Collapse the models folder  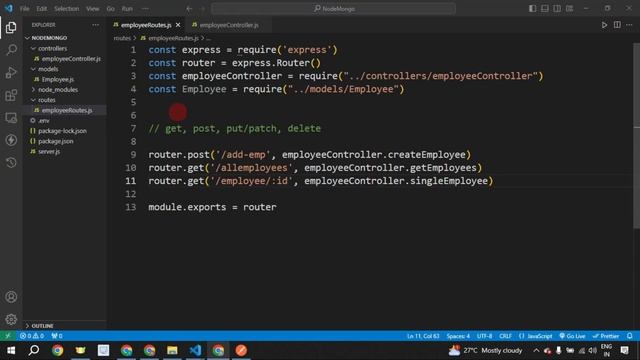pyautogui.click(x=48, y=69)
